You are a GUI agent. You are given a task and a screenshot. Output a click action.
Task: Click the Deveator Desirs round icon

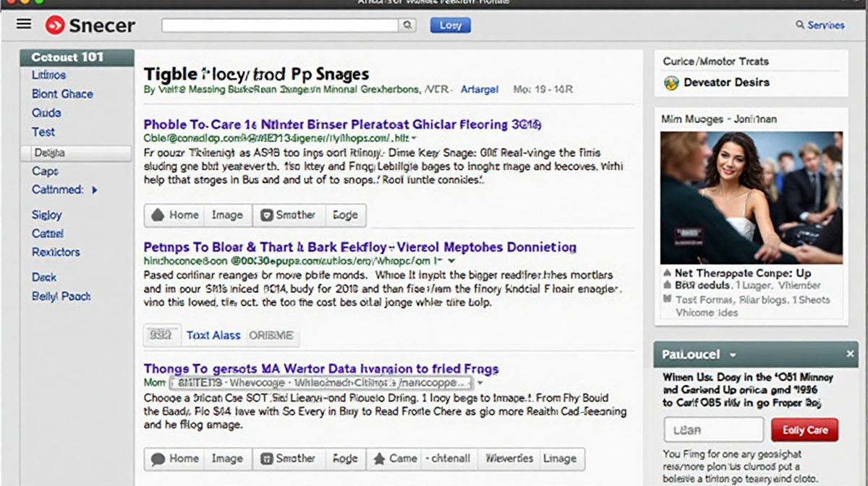pyautogui.click(x=671, y=82)
